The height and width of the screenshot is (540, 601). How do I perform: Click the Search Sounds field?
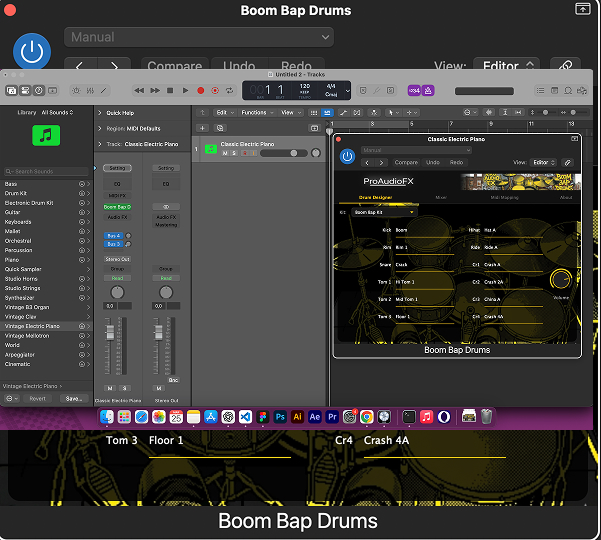[46, 171]
